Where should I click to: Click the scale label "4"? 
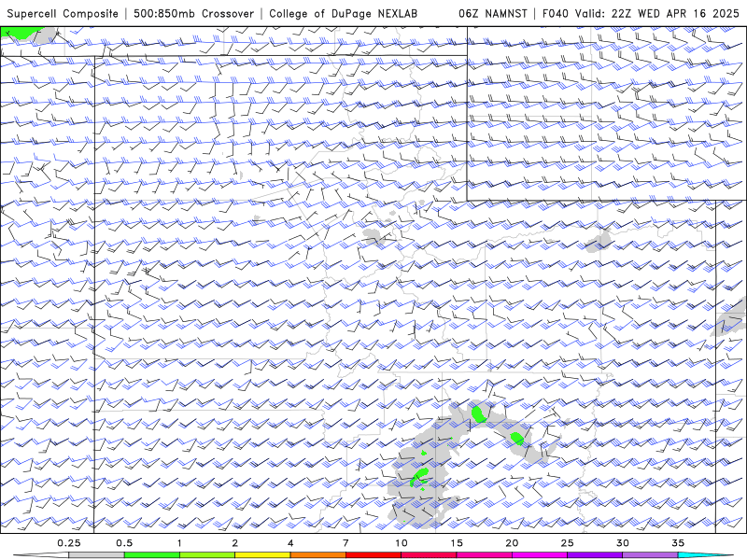(290, 543)
